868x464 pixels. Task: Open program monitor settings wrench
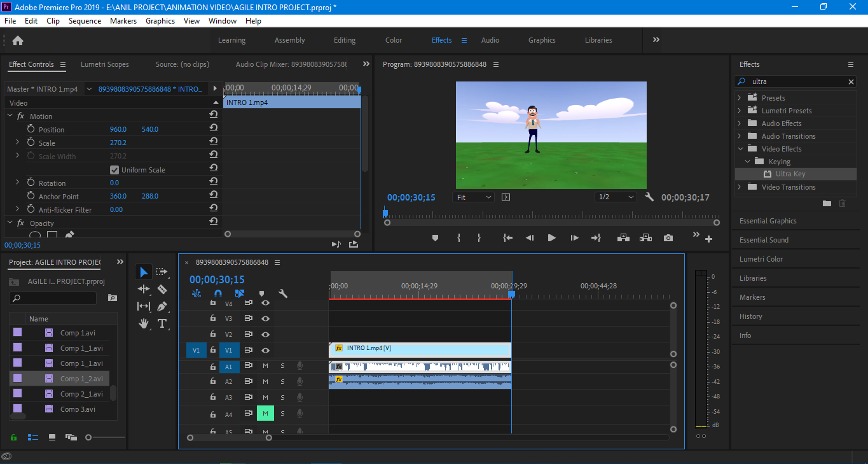[649, 197]
